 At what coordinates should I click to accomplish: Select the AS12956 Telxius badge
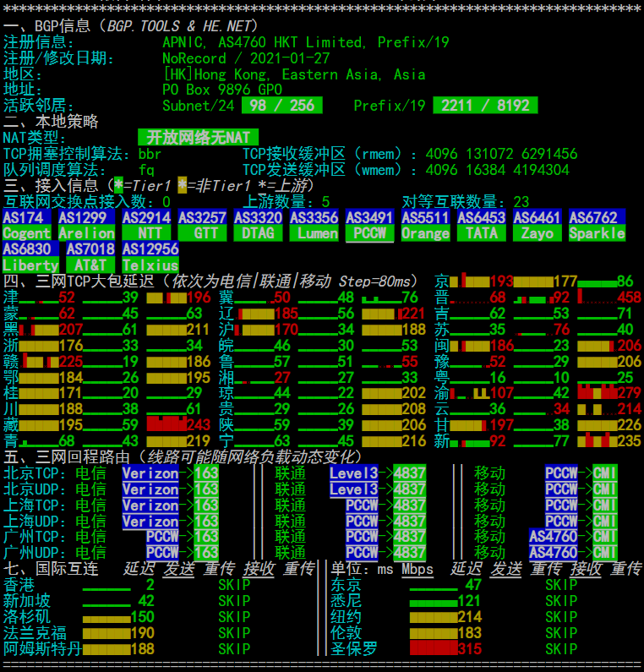[x=150, y=257]
